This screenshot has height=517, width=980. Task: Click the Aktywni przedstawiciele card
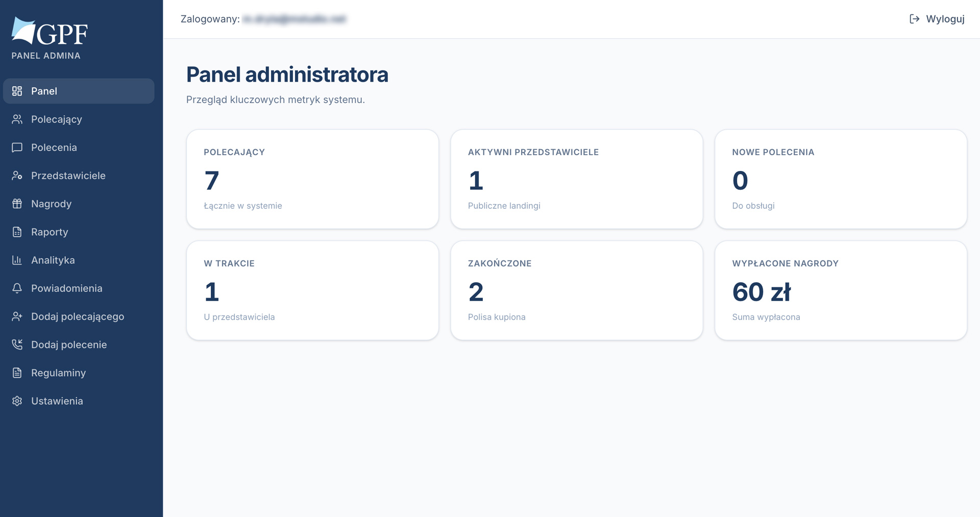[x=577, y=179]
